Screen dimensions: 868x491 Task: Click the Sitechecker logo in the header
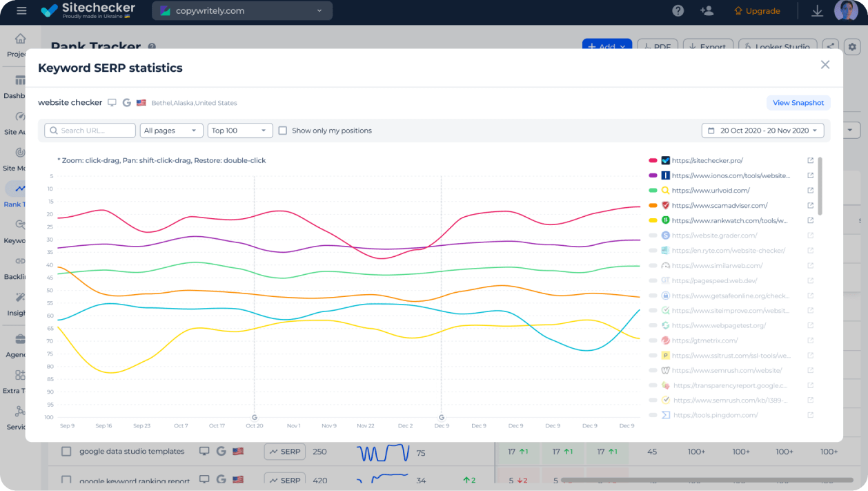(88, 10)
